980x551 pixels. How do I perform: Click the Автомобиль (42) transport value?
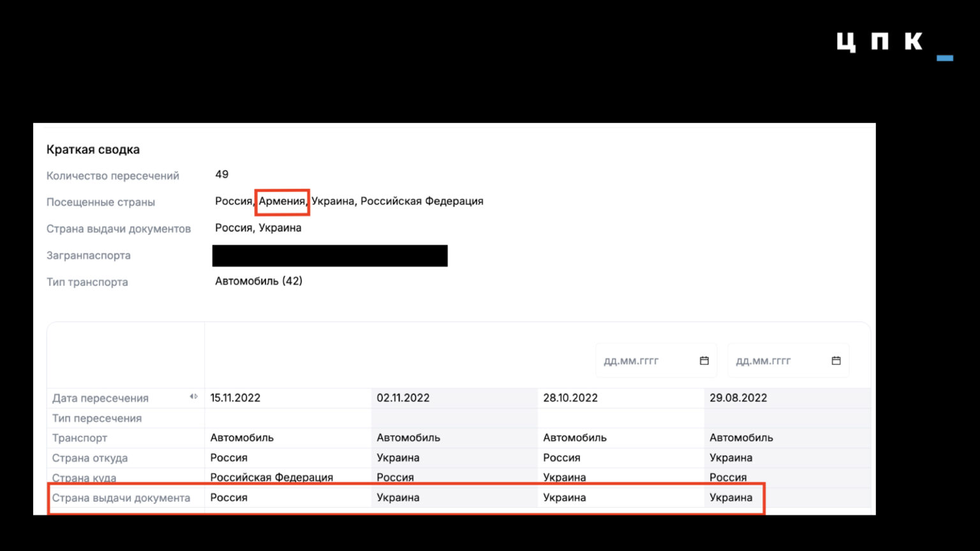point(258,281)
